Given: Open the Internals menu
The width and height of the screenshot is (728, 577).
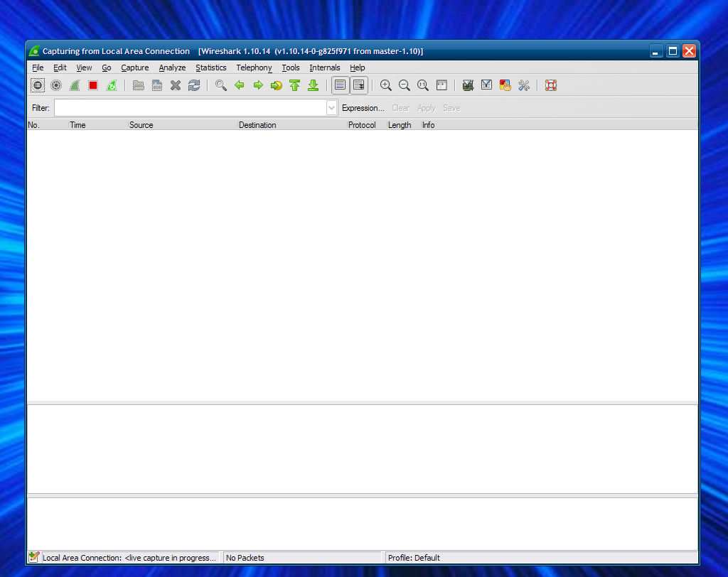Looking at the screenshot, I should (x=324, y=68).
